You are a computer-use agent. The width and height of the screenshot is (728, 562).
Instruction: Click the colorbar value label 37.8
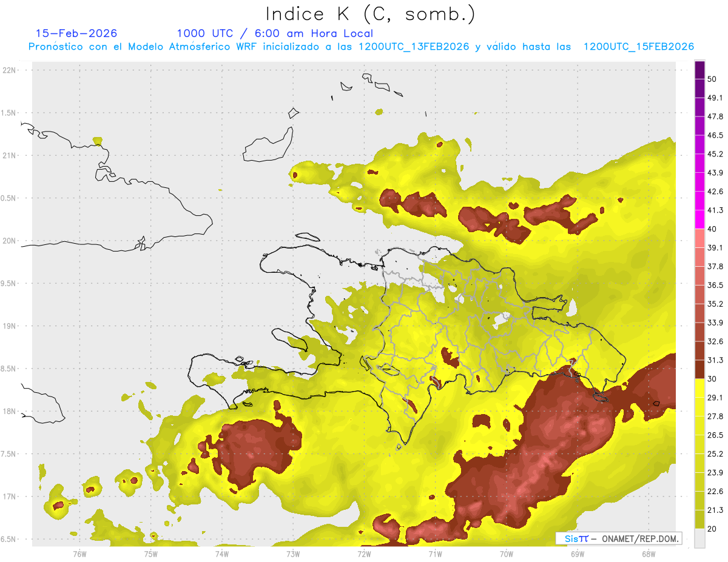point(715,266)
